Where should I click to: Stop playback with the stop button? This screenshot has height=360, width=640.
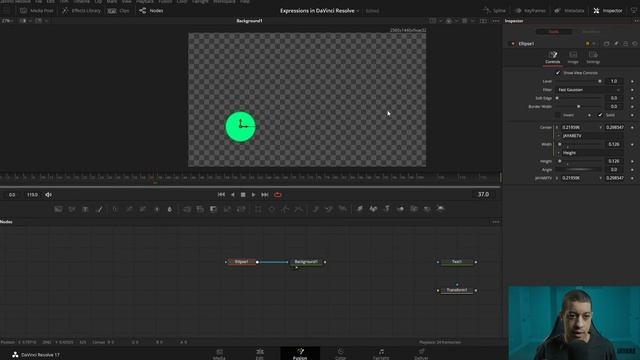click(243, 195)
